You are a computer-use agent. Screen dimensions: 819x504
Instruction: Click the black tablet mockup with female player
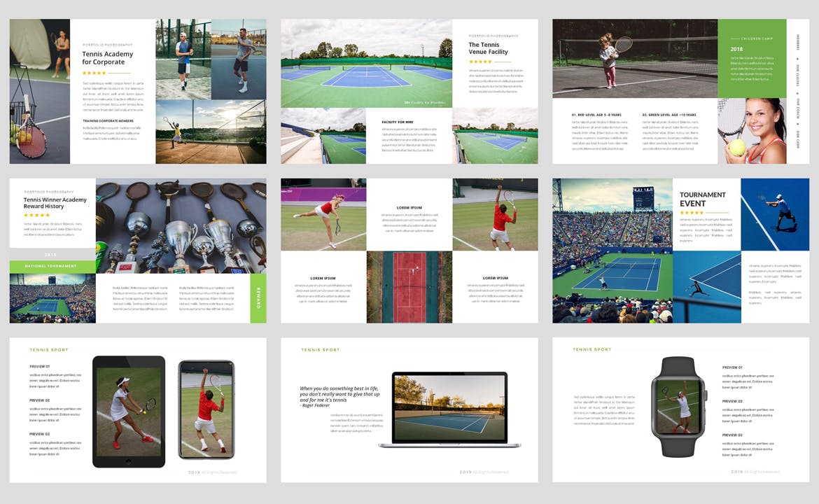(129, 411)
